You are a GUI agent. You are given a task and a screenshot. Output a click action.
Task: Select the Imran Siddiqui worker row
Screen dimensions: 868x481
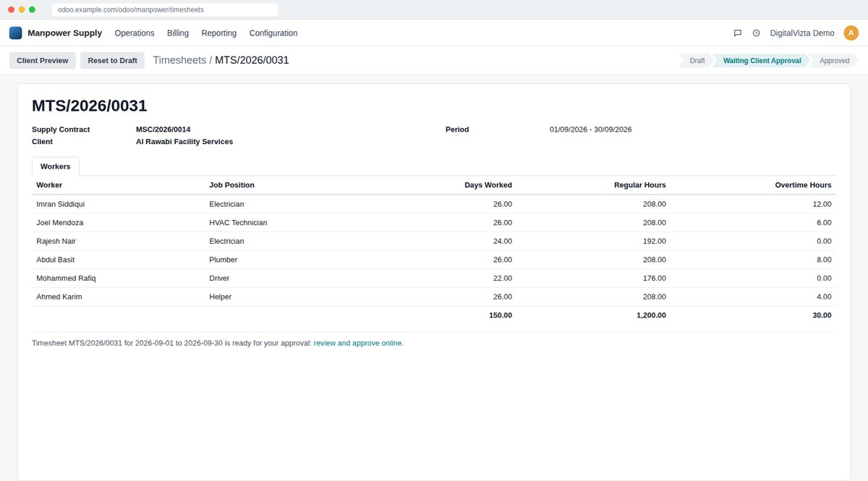[x=434, y=204]
